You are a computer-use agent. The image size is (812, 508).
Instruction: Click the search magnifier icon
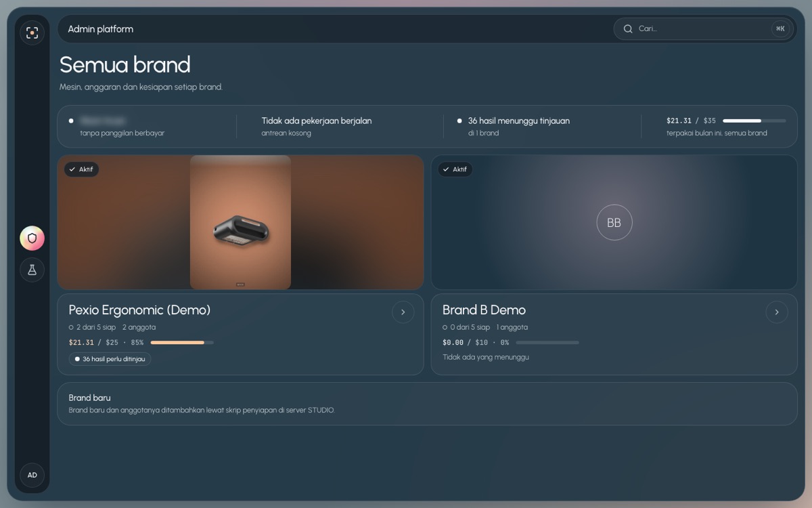click(x=628, y=29)
